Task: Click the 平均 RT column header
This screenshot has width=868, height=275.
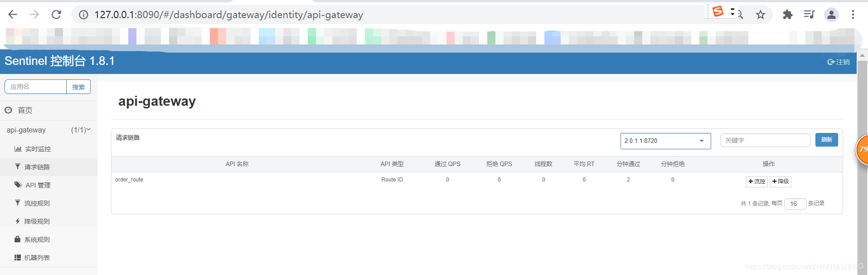Action: (584, 164)
